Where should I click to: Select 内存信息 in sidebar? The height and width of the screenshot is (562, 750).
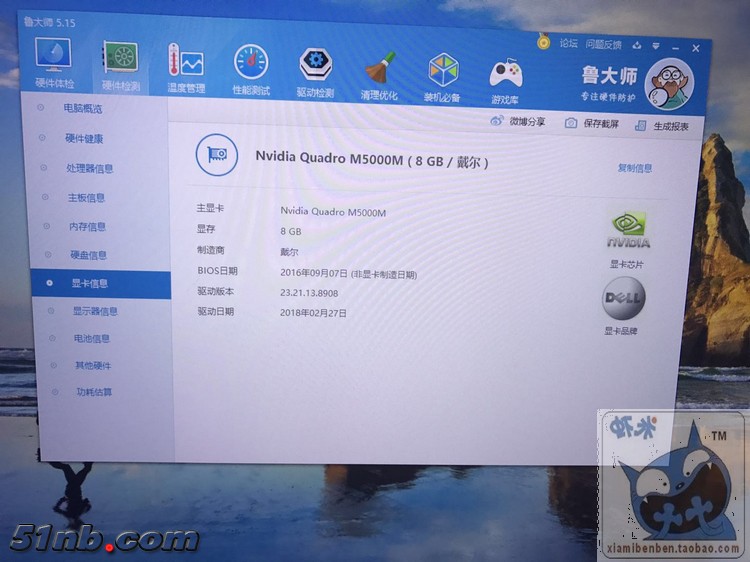tap(88, 227)
